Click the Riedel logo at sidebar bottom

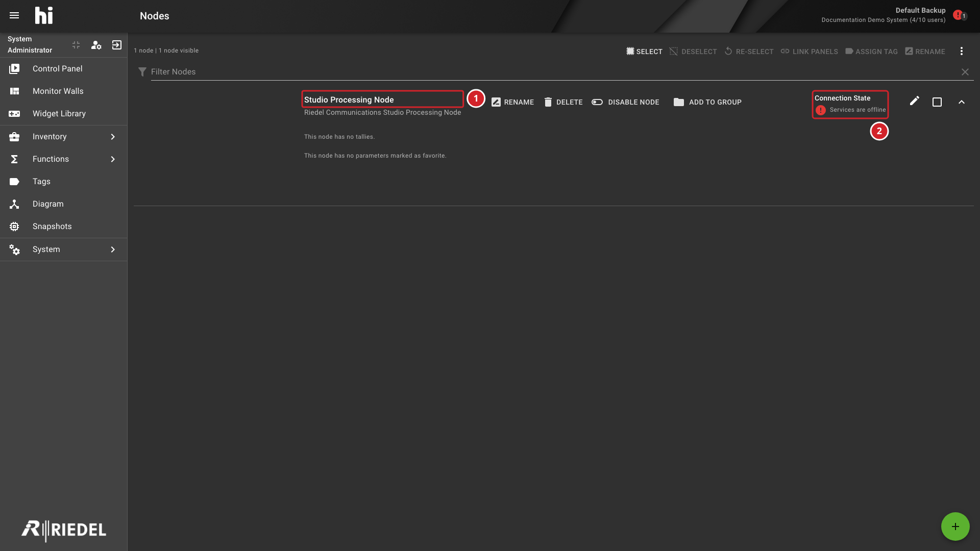tap(64, 530)
